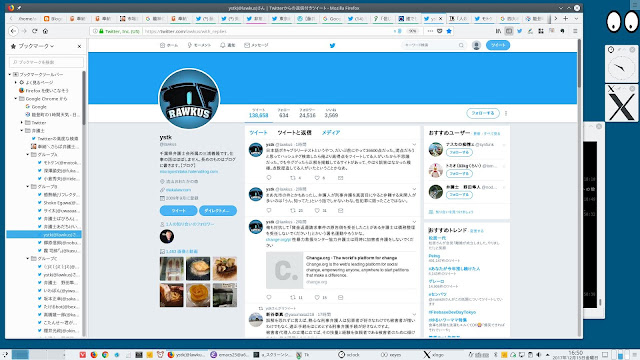Expand the Twitter bookmarks folder in sidebar
The image size is (640, 360).
click(x=22, y=122)
